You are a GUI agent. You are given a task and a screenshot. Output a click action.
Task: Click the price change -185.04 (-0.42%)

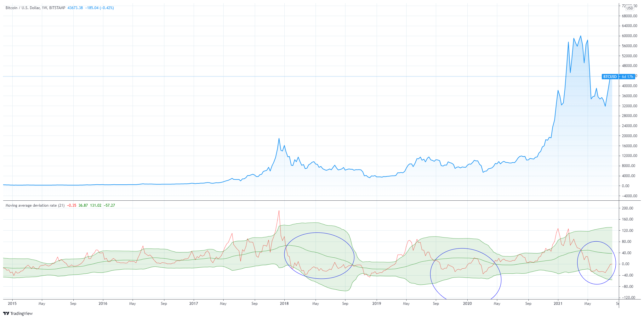tap(100, 8)
